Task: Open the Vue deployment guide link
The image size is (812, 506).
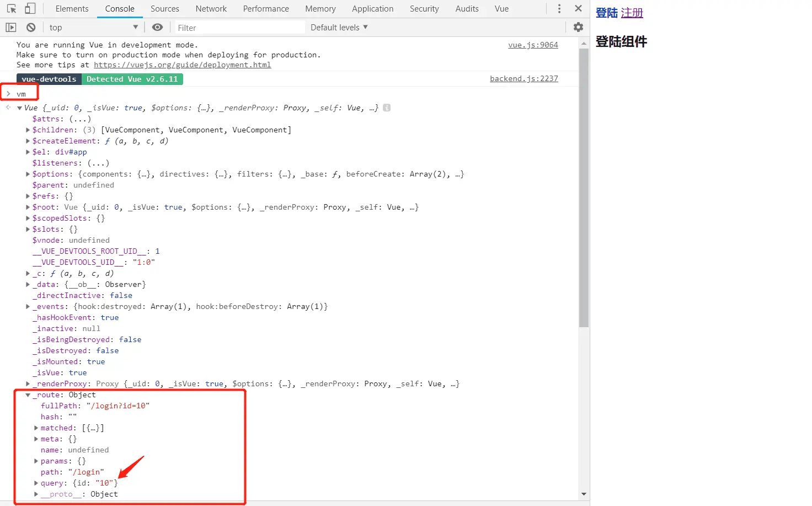Action: [182, 65]
